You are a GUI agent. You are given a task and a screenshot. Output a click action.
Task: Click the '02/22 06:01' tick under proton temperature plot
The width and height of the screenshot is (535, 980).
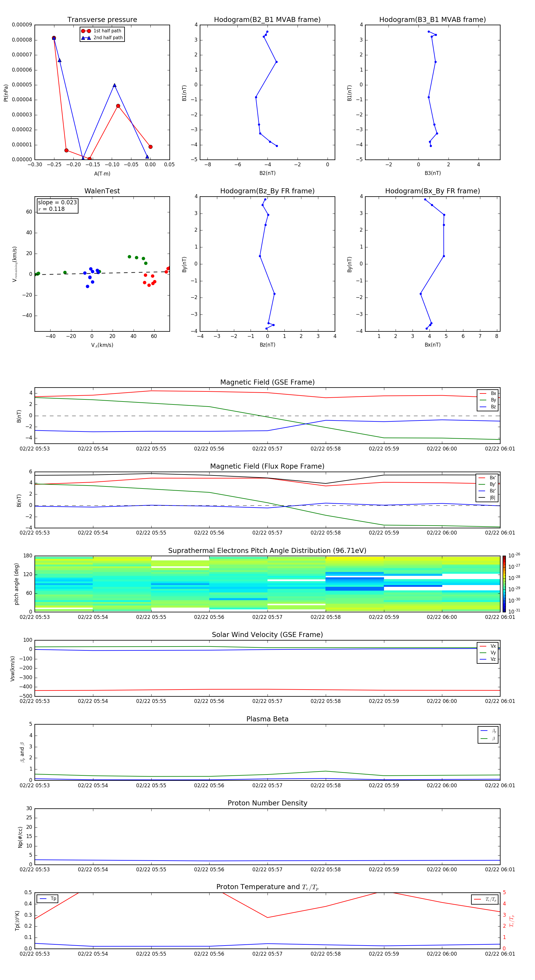click(x=500, y=954)
